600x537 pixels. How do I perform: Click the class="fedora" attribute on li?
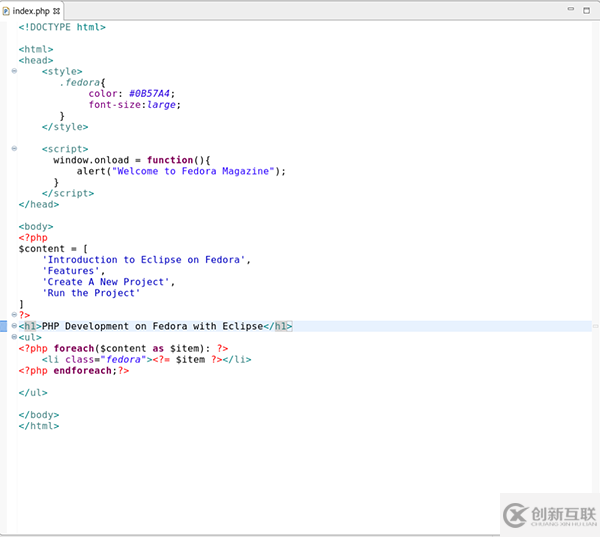(106, 360)
